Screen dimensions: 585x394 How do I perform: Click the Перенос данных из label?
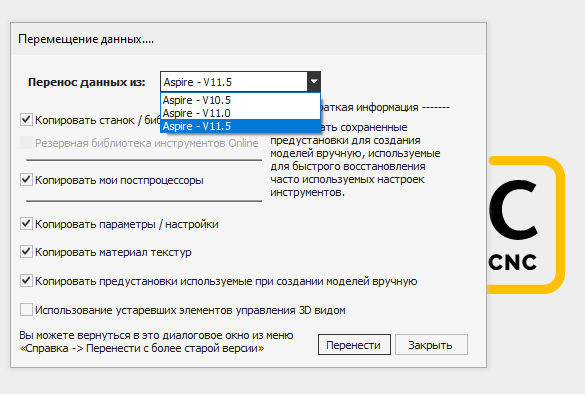point(87,82)
